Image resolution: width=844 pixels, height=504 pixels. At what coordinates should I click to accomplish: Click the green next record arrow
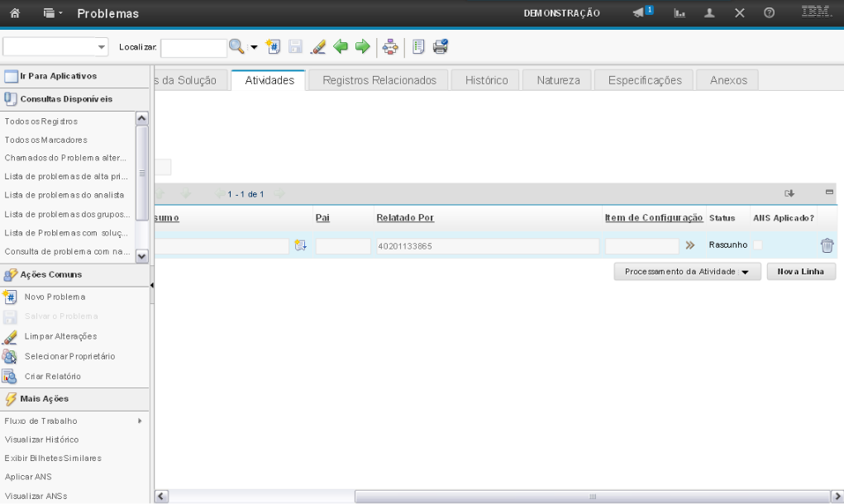pos(362,47)
